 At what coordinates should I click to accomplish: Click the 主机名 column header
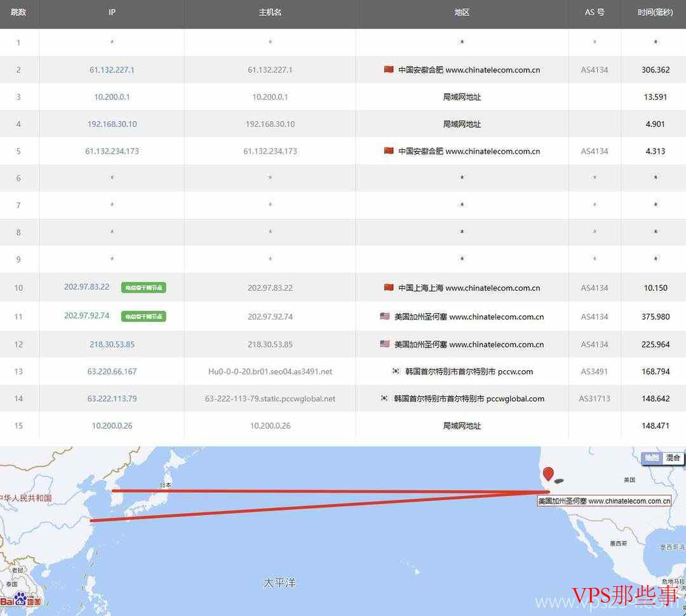point(270,12)
